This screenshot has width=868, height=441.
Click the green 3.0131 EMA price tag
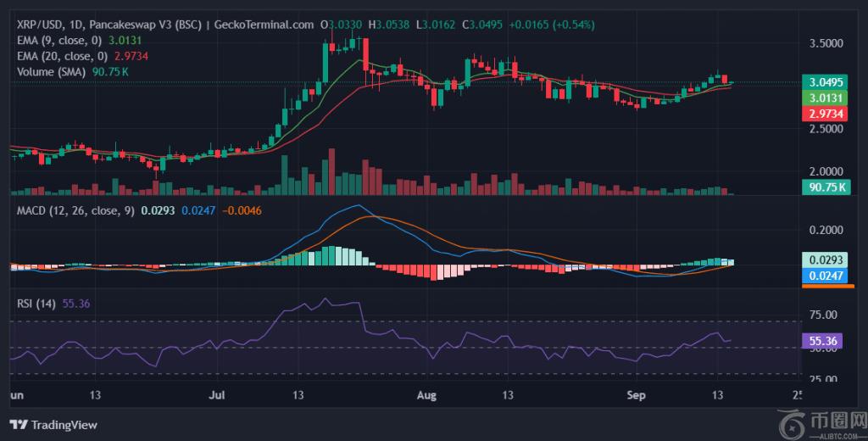[x=825, y=98]
